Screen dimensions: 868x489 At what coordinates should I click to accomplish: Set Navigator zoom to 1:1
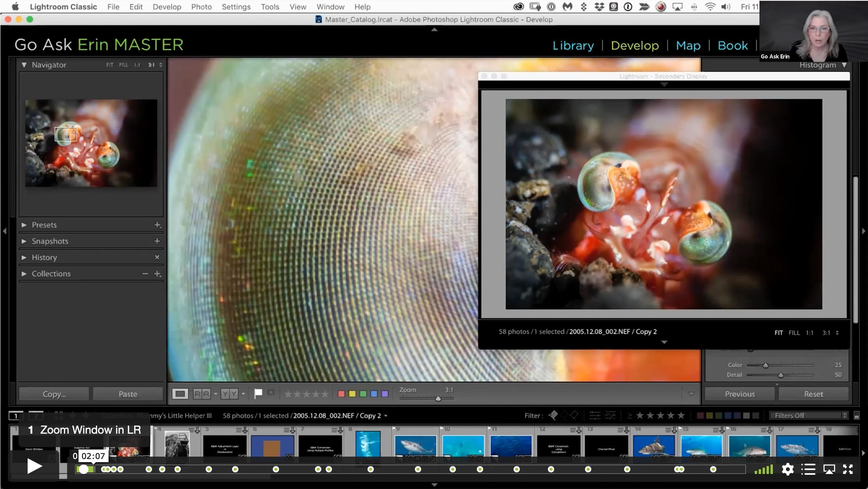137,65
